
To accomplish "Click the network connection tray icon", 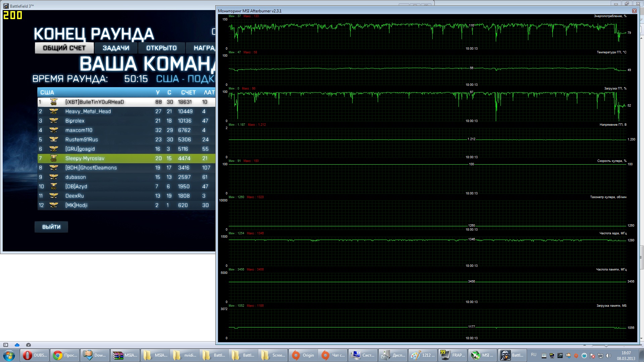I will tap(600, 356).
